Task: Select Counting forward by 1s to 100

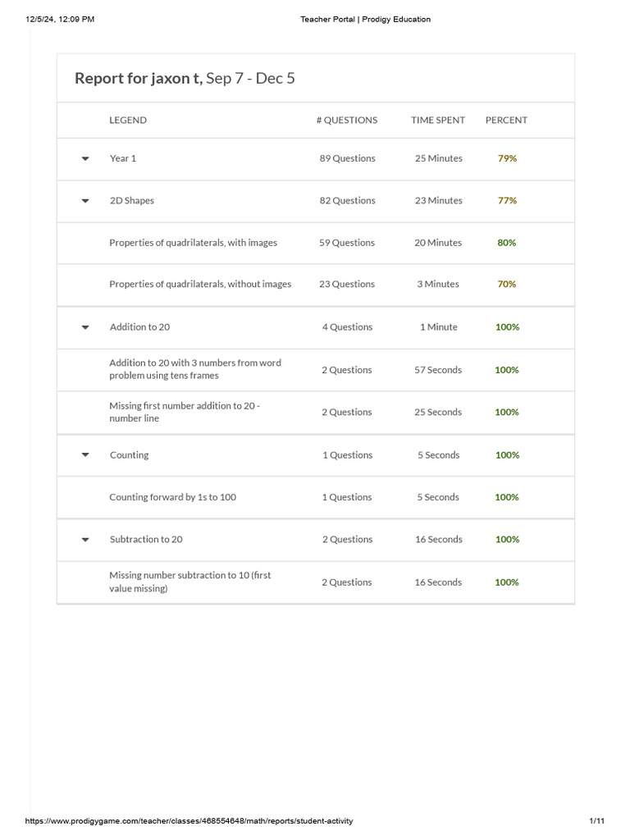Action: point(173,497)
